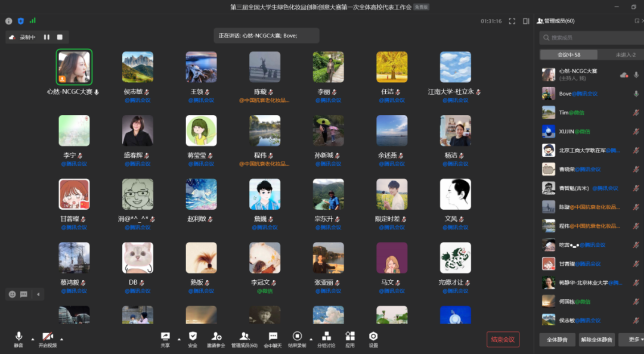Open the emoji reactions icon

pos(13,294)
